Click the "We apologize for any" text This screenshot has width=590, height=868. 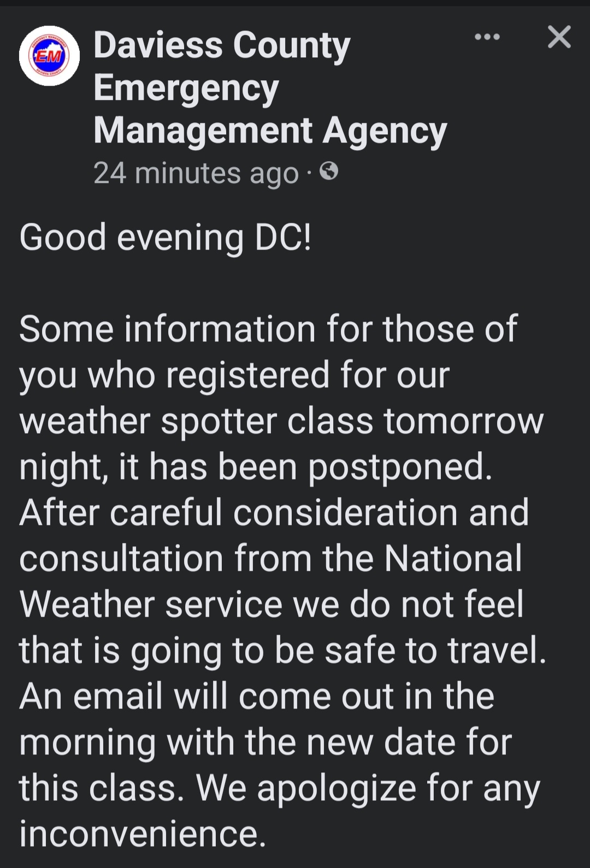[x=368, y=788]
